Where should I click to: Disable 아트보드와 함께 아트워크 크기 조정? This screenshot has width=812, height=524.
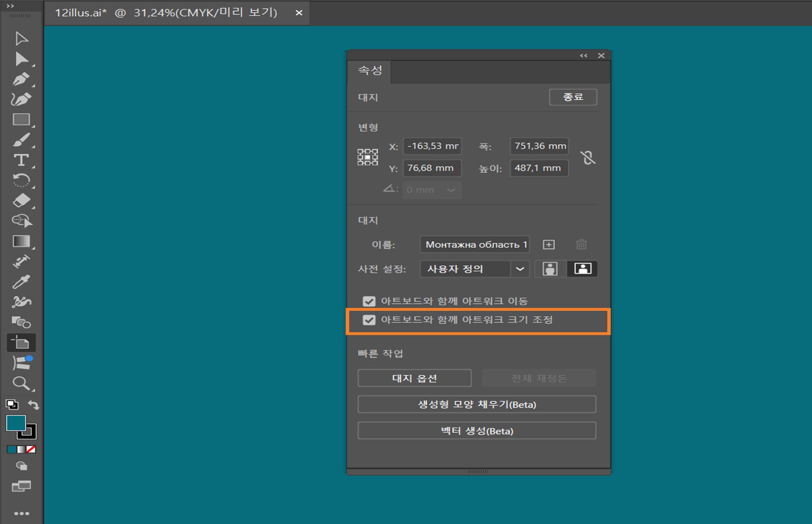click(x=369, y=320)
